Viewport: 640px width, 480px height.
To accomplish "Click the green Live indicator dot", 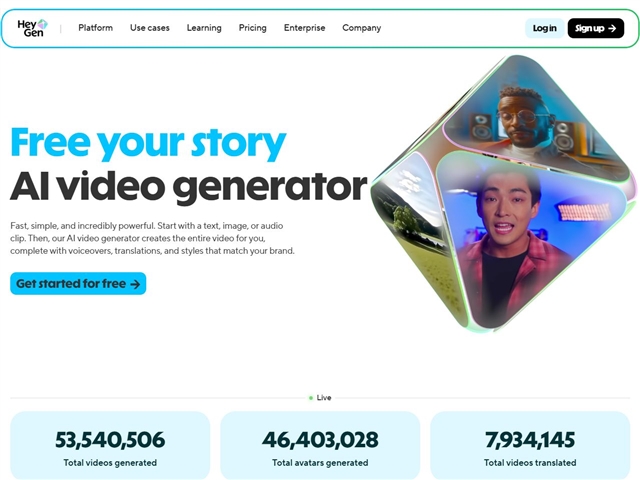I will click(311, 398).
